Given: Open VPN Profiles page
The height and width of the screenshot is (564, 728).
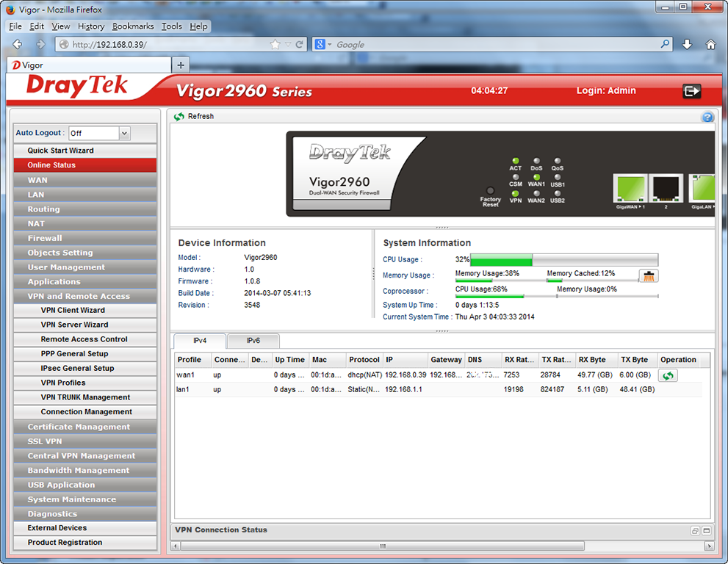Looking at the screenshot, I should click(x=85, y=383).
